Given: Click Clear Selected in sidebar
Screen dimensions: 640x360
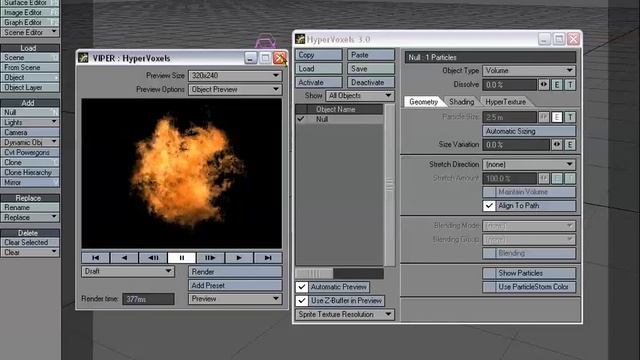Looking at the screenshot, I should pos(30,242).
